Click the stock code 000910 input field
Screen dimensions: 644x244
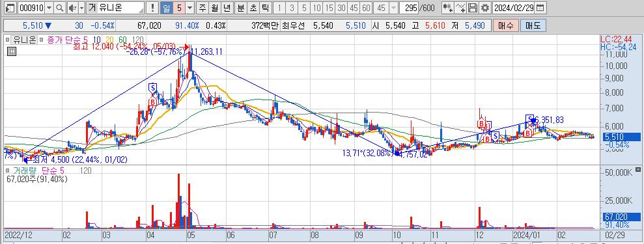pyautogui.click(x=32, y=8)
